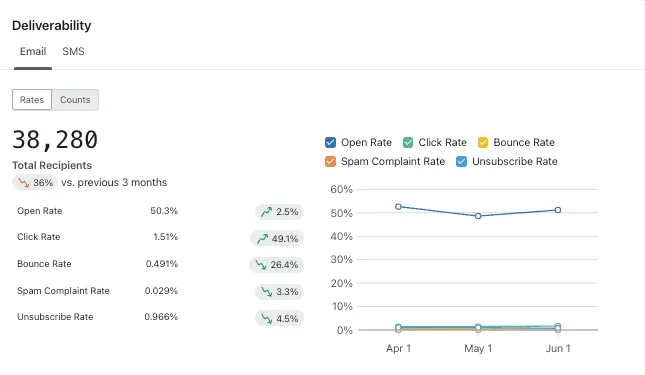Click the May 1 open rate data point
The image size is (645, 375).
pos(478,216)
